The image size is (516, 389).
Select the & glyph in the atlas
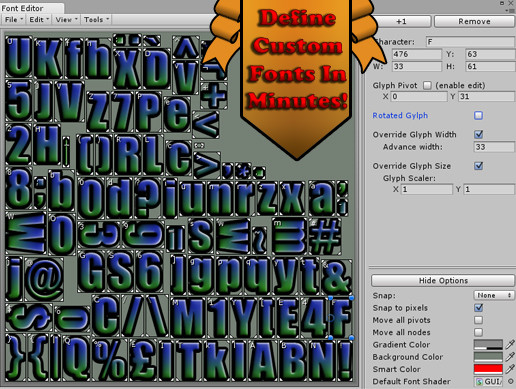pyautogui.click(x=337, y=277)
